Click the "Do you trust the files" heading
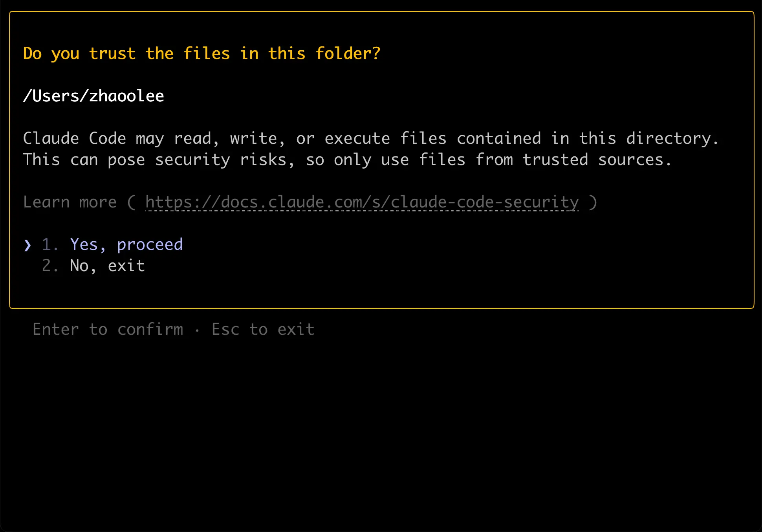The width and height of the screenshot is (762, 532). point(201,54)
